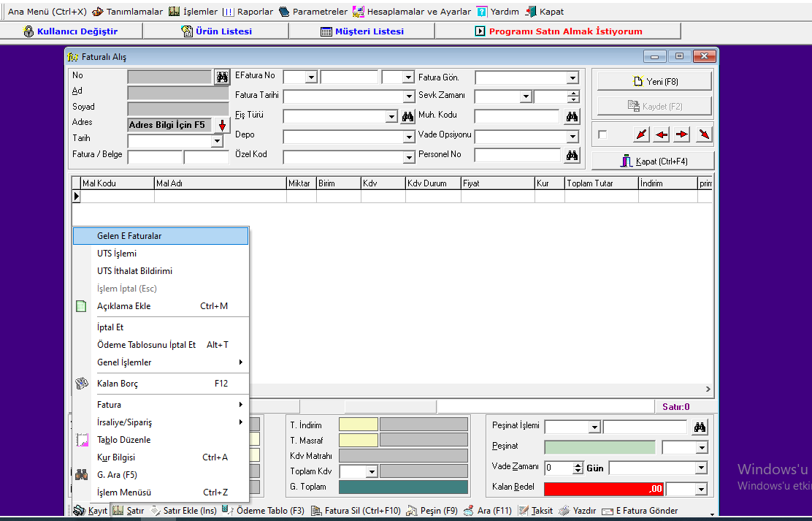
Task: Increase Vade Zamanı day spinner up arrow
Action: [x=578, y=465]
